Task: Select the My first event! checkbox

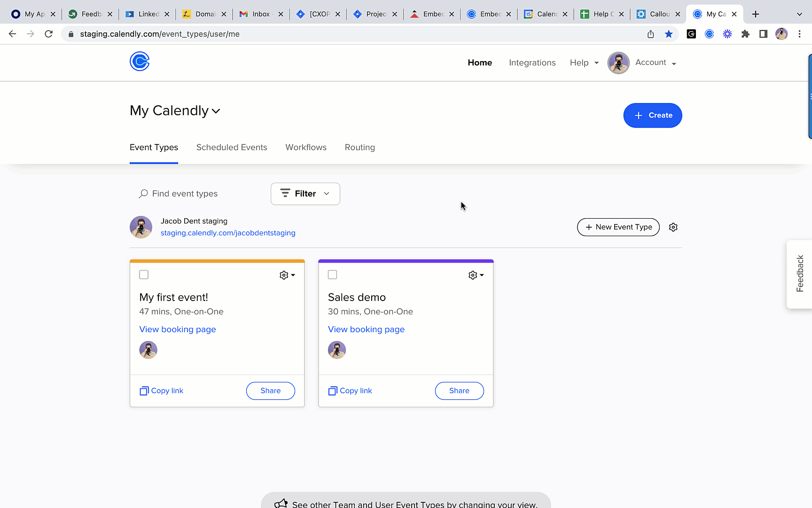Action: pyautogui.click(x=144, y=275)
